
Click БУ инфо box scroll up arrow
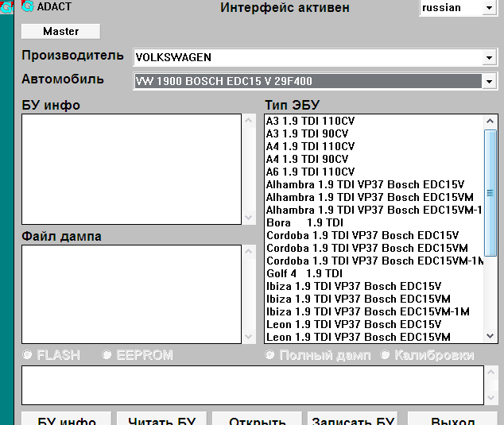249,121
